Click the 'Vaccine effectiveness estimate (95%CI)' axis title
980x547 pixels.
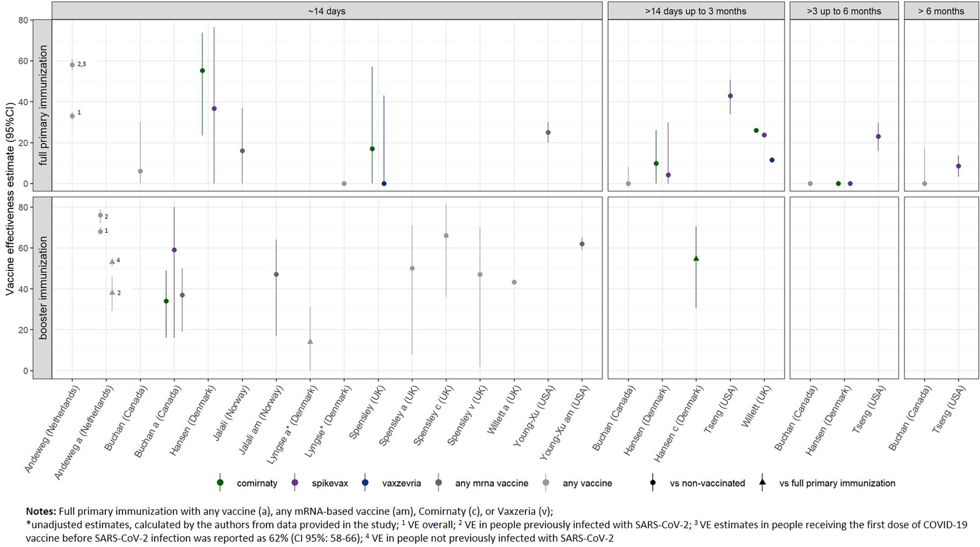pos(10,199)
